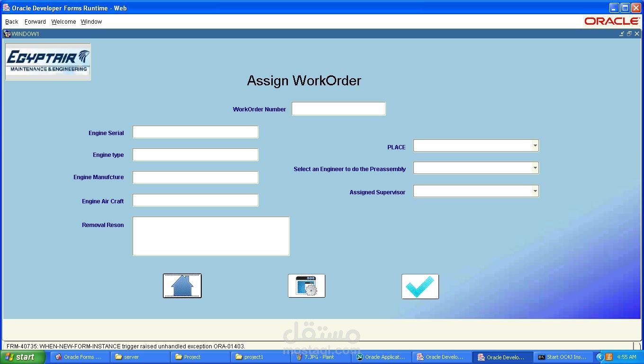This screenshot has width=644, height=364.
Task: Click the blue checkmark confirmation icon
Action: tap(420, 285)
